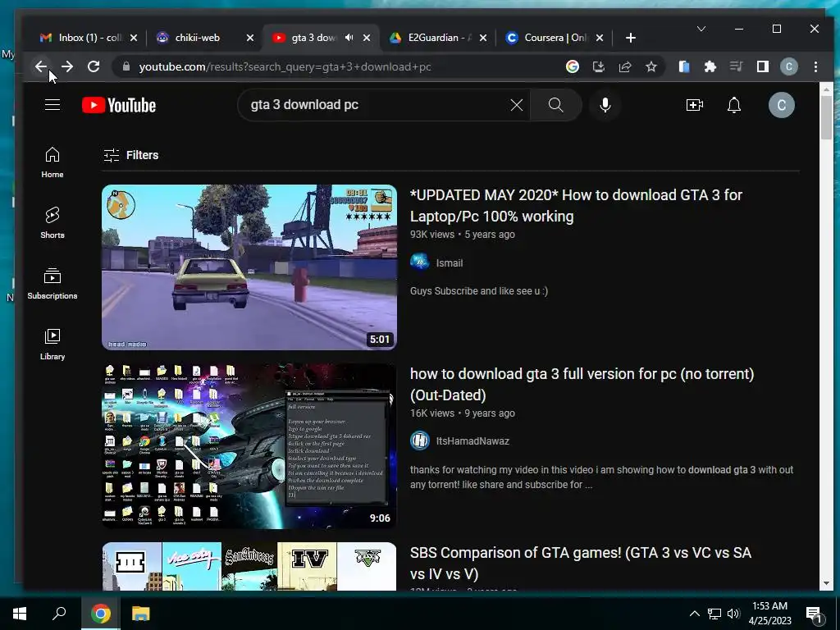Open Google icon in address bar
The image size is (840, 630).
click(572, 66)
